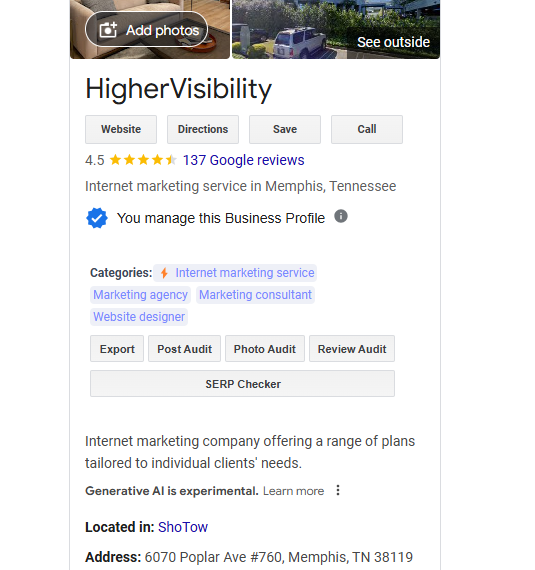This screenshot has height=570, width=535.
Task: Select the Marketing agency category tag
Action: 140,295
